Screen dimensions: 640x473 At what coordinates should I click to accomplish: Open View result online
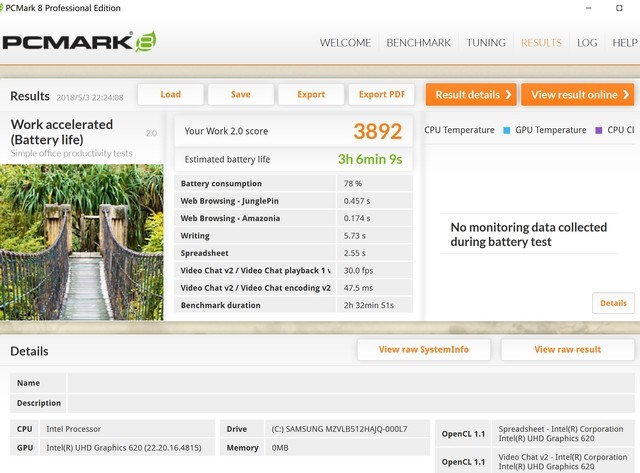577,94
